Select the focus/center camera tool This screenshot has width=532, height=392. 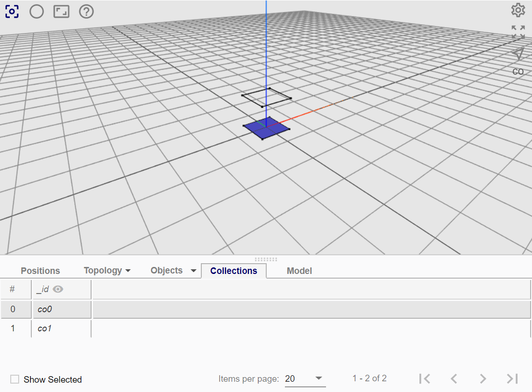12,11
